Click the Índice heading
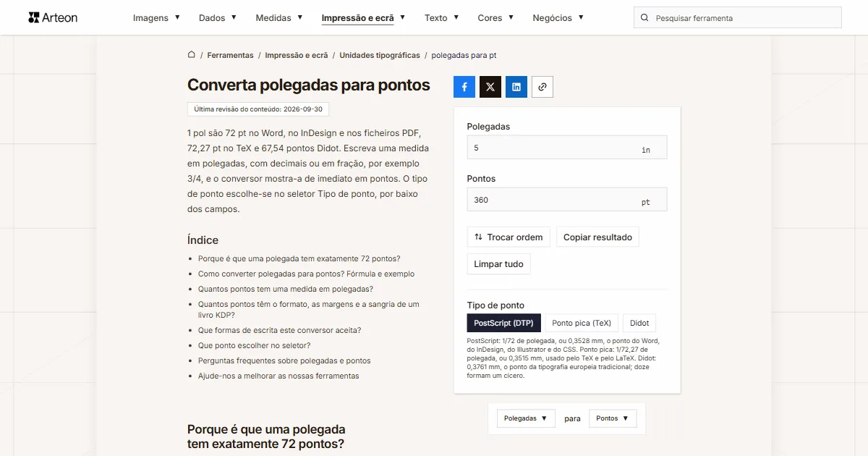Image resolution: width=868 pixels, height=456 pixels. [x=203, y=240]
